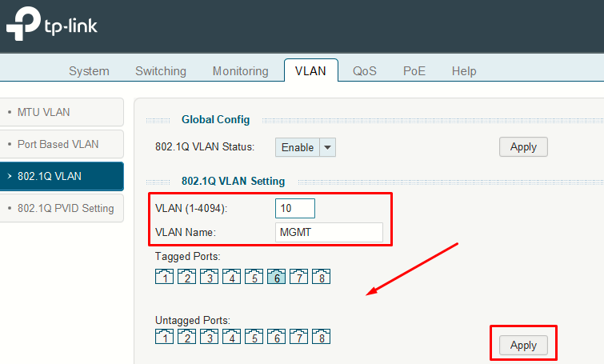Deselect highlighted tagged port 6
This screenshot has width=604, height=364.
(x=276, y=276)
